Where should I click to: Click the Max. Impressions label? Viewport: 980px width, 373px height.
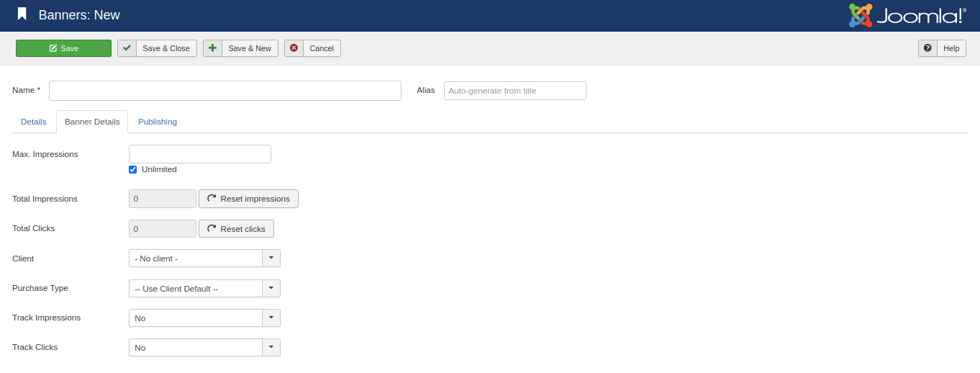(x=45, y=154)
